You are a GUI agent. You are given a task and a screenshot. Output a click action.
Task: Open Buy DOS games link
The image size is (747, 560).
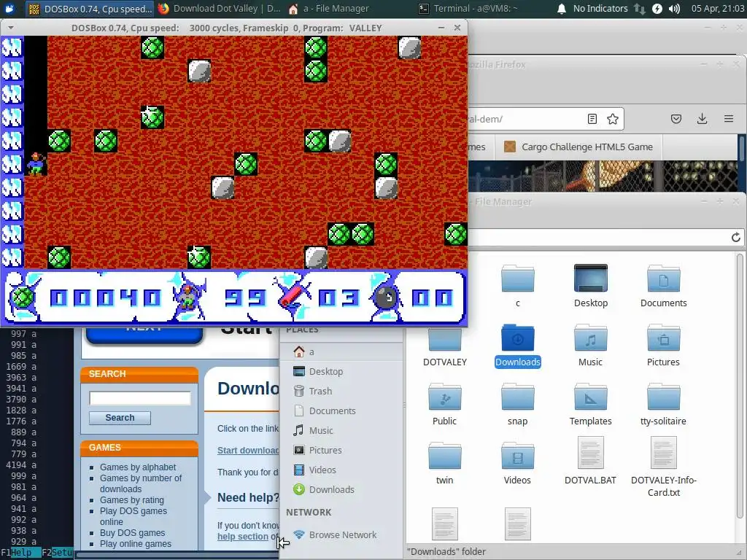[132, 533]
